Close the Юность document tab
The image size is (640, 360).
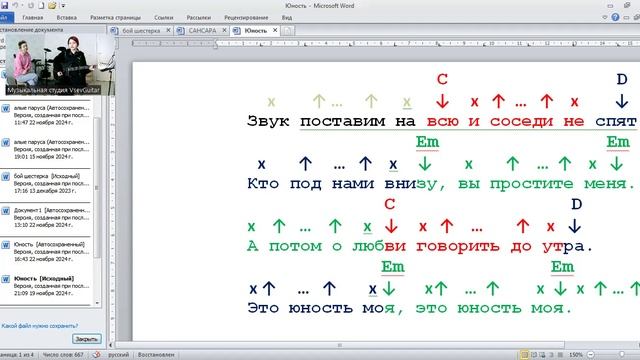click(275, 30)
